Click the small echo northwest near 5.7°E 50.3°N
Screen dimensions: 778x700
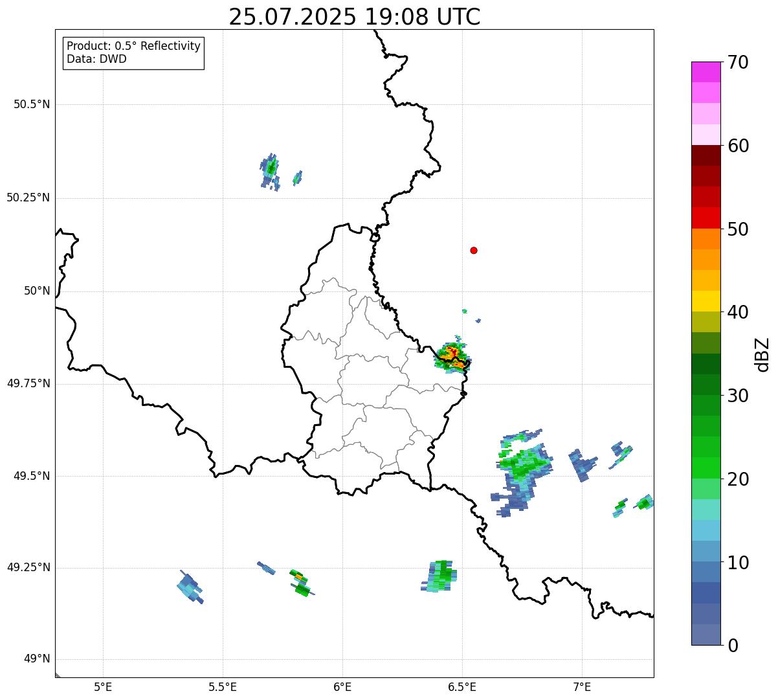click(x=270, y=171)
